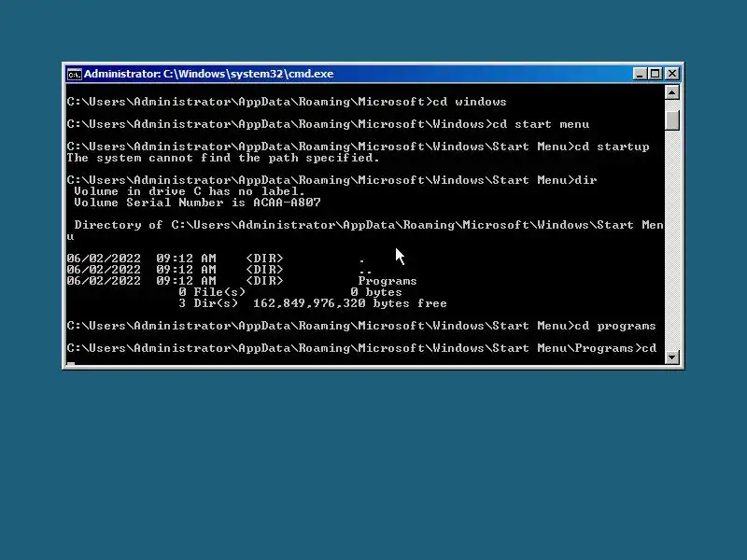The height and width of the screenshot is (560, 747).
Task: Minimize the Administrator cmd.exe window
Action: click(x=640, y=74)
